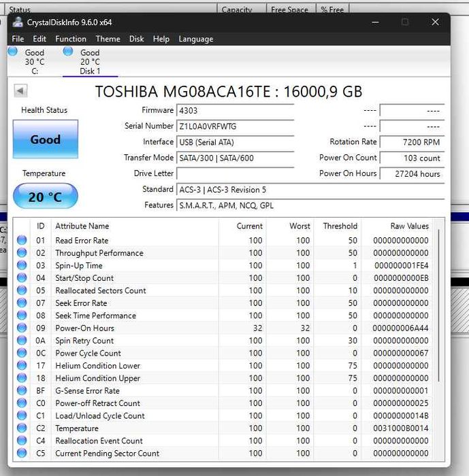Click the Threshold column header
The width and height of the screenshot is (469, 476).
point(338,226)
